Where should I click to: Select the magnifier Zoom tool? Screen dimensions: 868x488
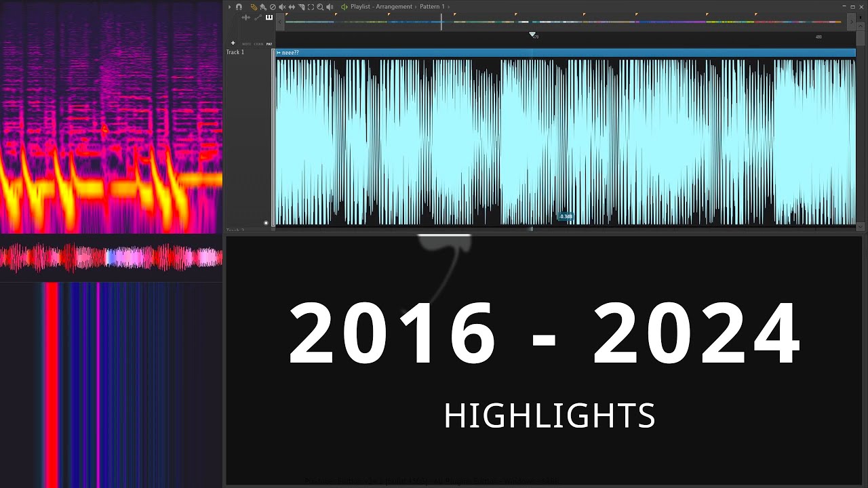point(320,7)
